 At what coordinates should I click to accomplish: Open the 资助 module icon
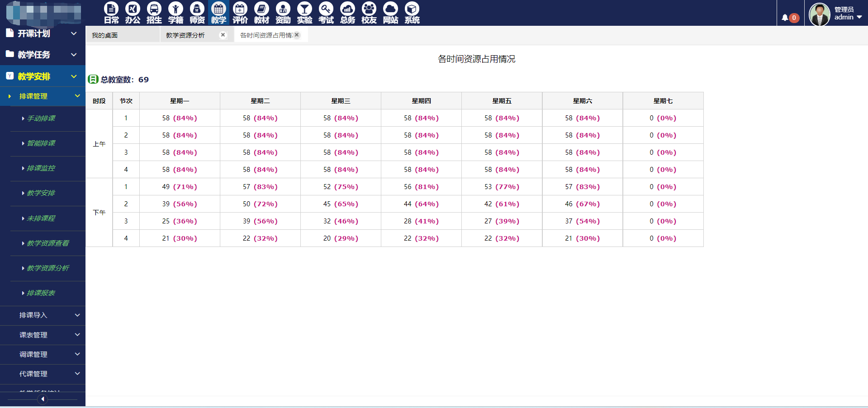pos(283,13)
